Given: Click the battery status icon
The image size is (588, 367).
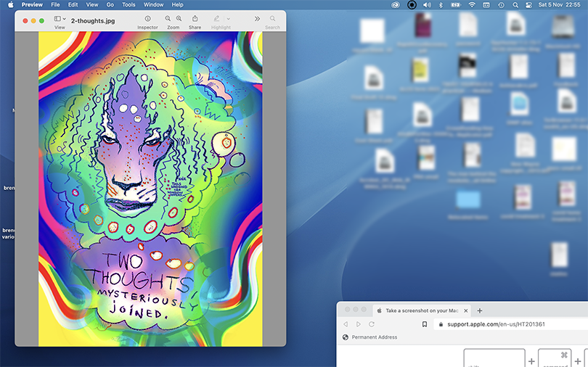Looking at the screenshot, I should coord(456,5).
